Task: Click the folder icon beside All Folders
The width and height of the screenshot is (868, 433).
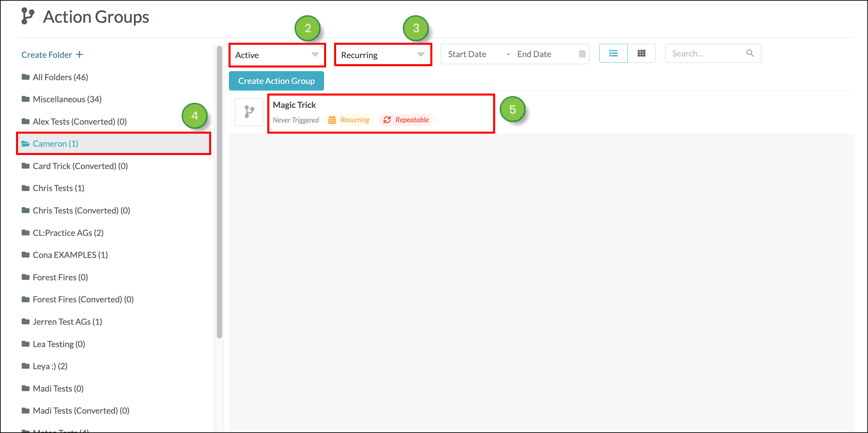Action: pos(25,77)
